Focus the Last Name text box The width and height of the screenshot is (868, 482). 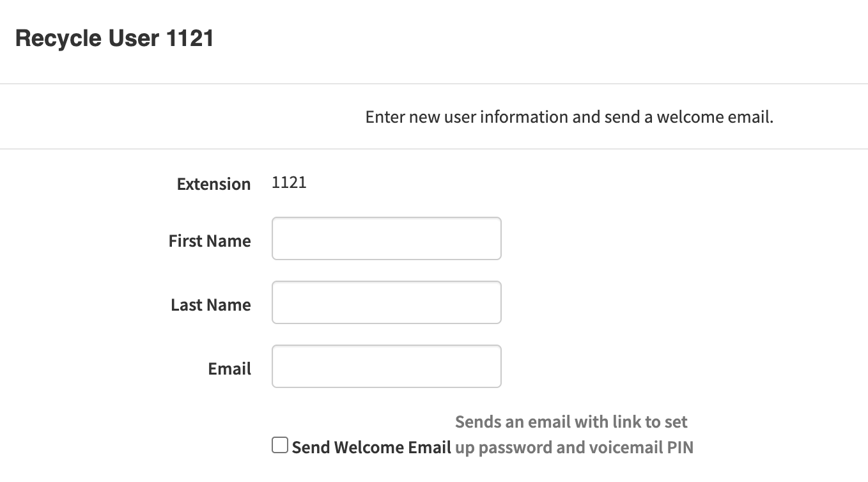click(x=386, y=302)
